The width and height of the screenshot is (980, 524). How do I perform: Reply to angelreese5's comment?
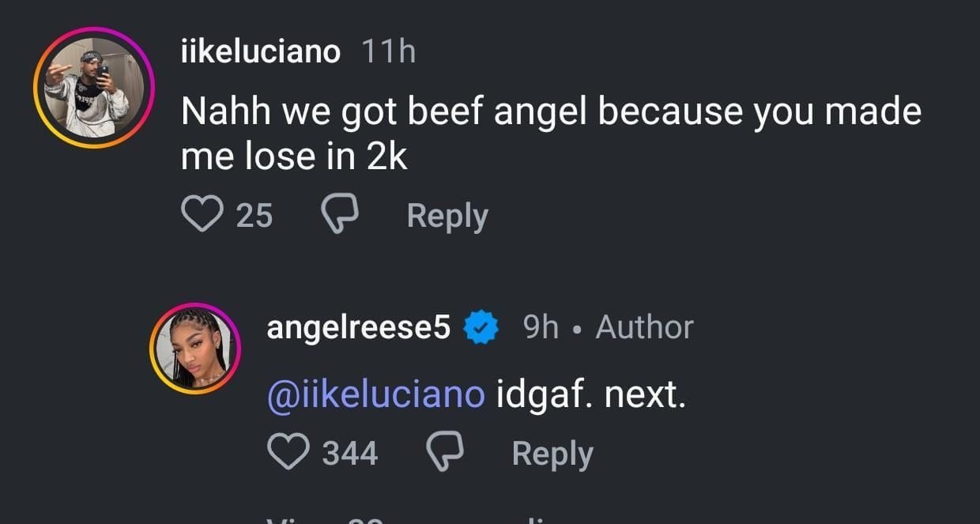552,454
